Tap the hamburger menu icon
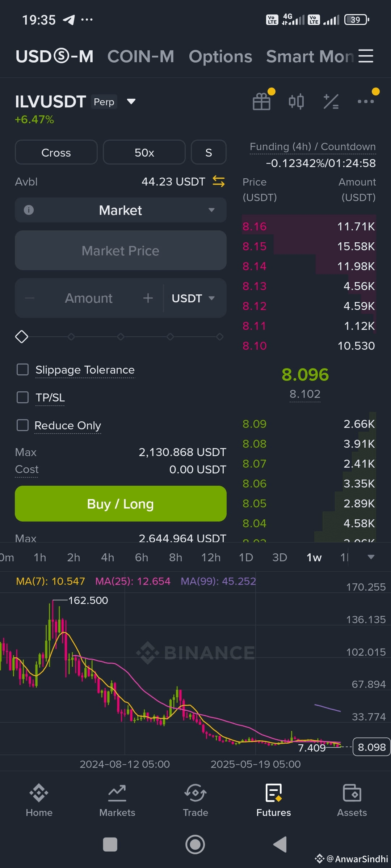391x868 pixels. 366,56
